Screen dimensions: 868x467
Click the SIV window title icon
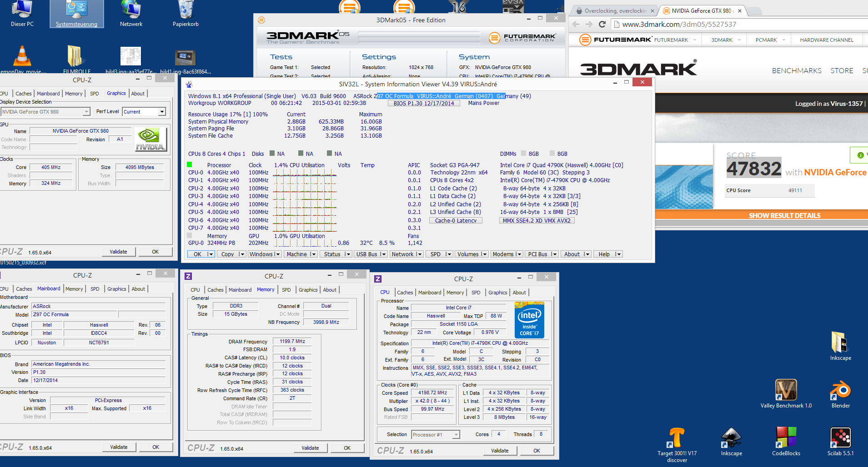189,84
